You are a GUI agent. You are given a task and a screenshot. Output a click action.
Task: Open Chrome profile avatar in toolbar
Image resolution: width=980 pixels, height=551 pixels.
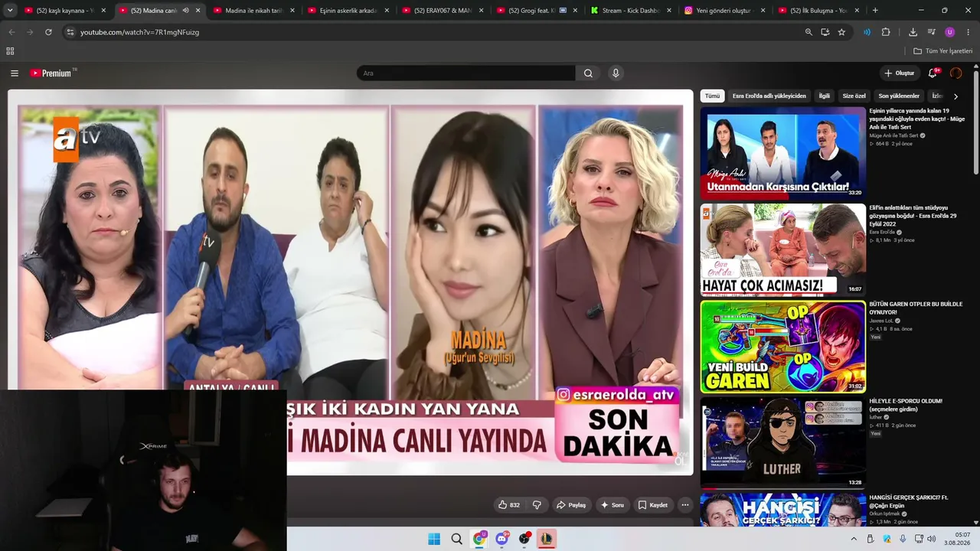950,32
